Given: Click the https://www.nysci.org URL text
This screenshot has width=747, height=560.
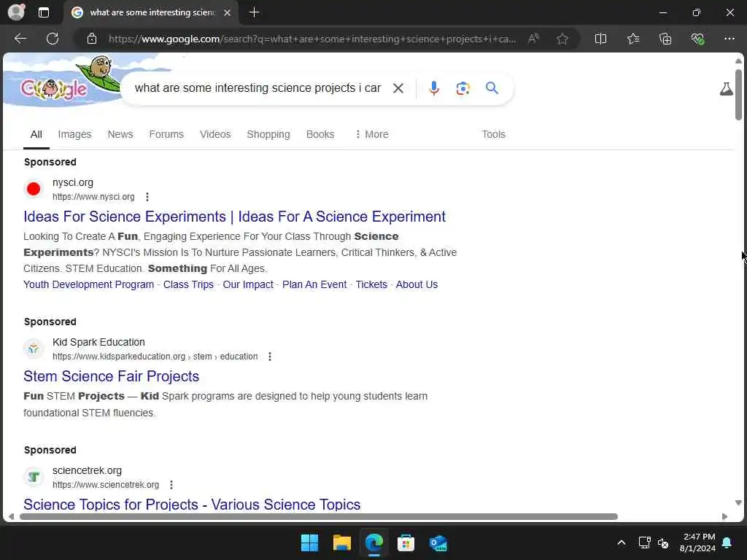Looking at the screenshot, I should point(93,197).
